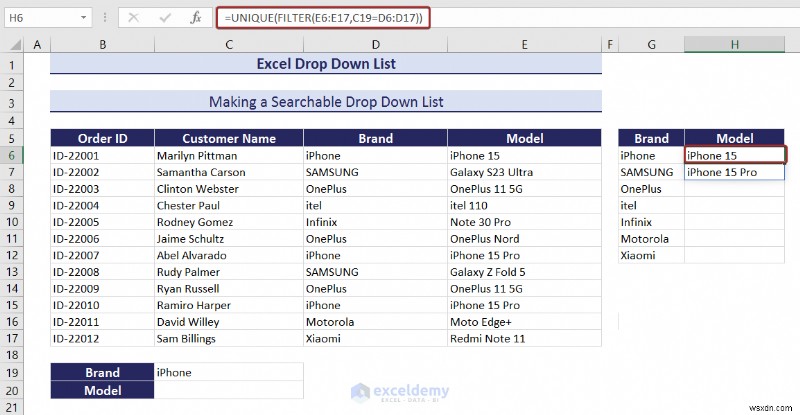Image resolution: width=800 pixels, height=415 pixels.
Task: Select cell H6 containing iPhone 15
Action: point(734,155)
